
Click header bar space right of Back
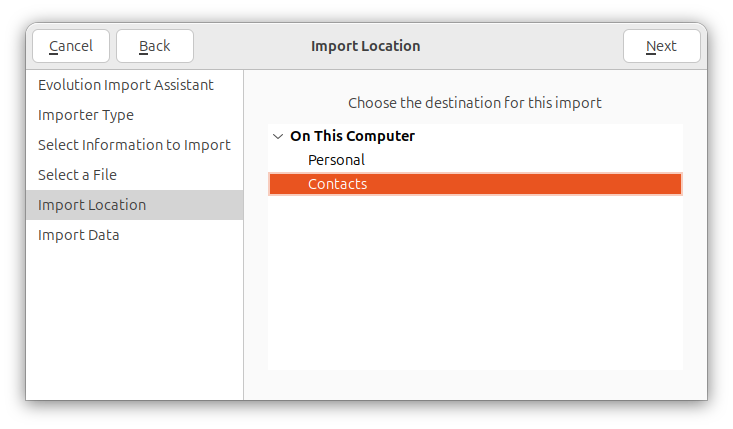250,46
